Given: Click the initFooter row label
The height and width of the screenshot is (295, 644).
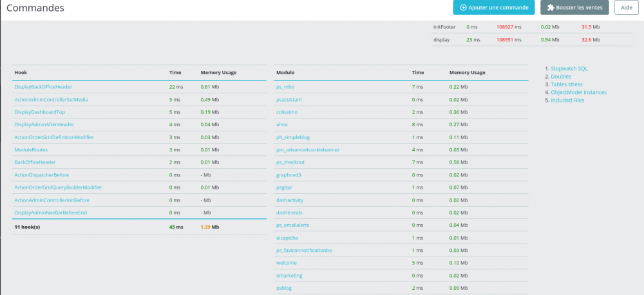Looking at the screenshot, I should point(444,26).
